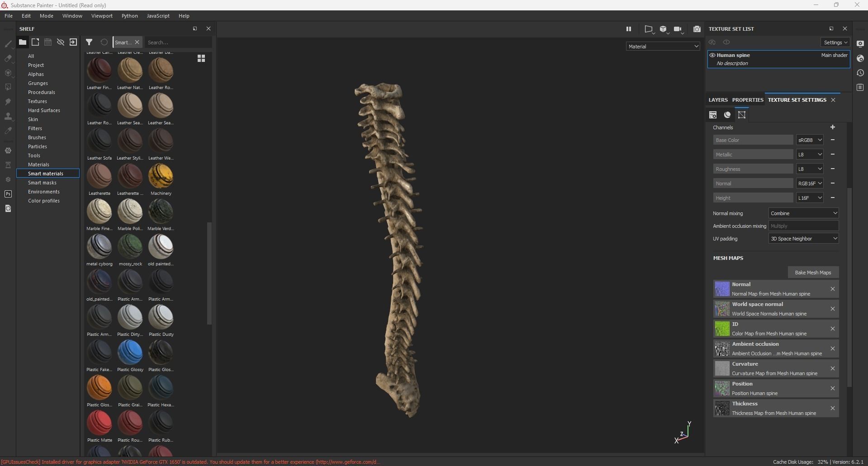Open the shelf filter options
Viewport: 868px width, 466px height.
tap(89, 42)
